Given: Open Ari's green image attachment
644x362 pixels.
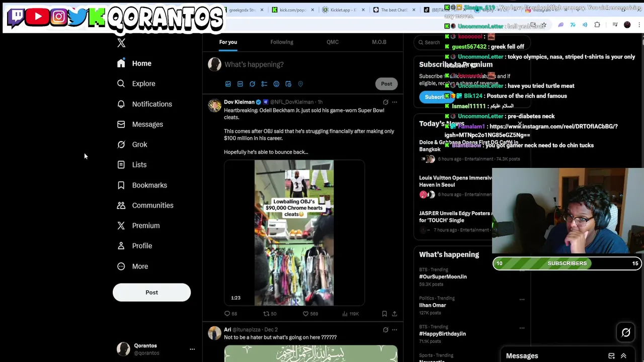Looking at the screenshot, I should coord(310,353).
